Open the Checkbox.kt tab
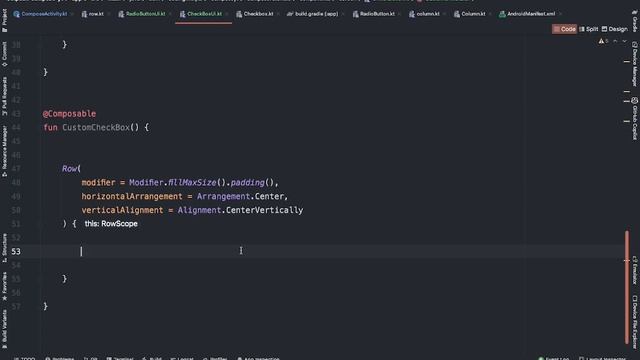 click(258, 14)
